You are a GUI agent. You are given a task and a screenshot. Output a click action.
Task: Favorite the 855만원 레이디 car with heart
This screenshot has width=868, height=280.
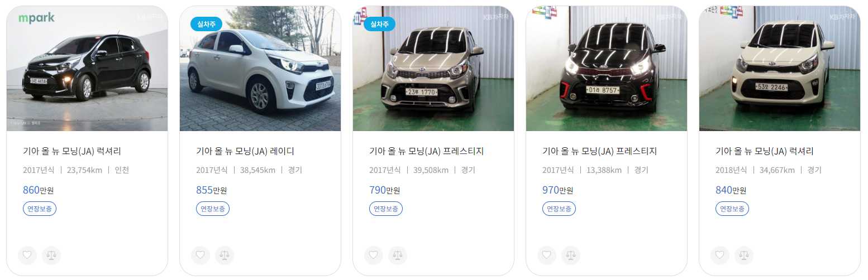click(x=201, y=255)
